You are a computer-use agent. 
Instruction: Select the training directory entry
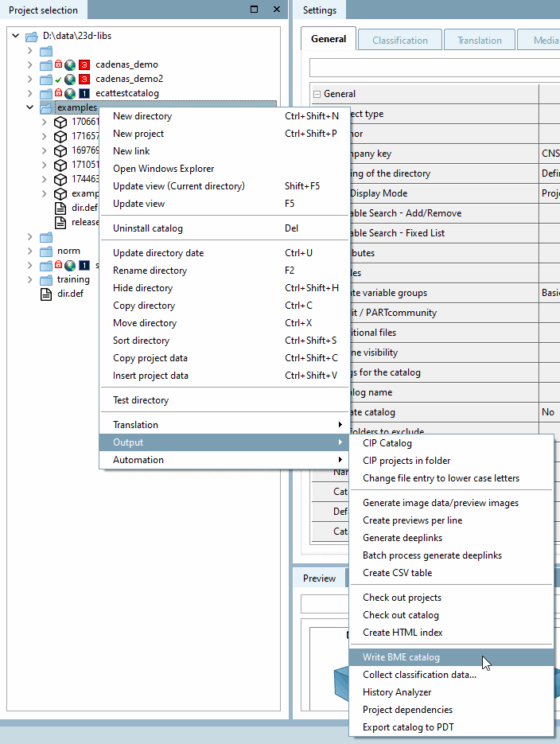tap(73, 279)
